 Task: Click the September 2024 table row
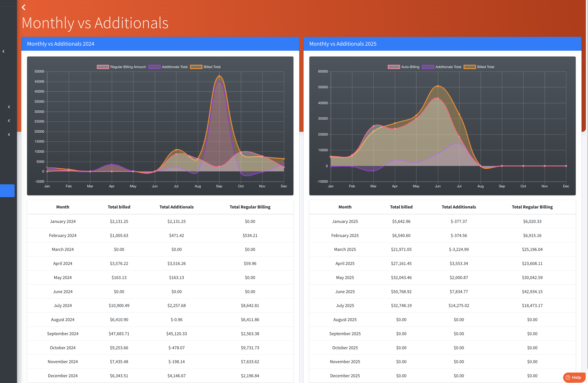(x=160, y=334)
